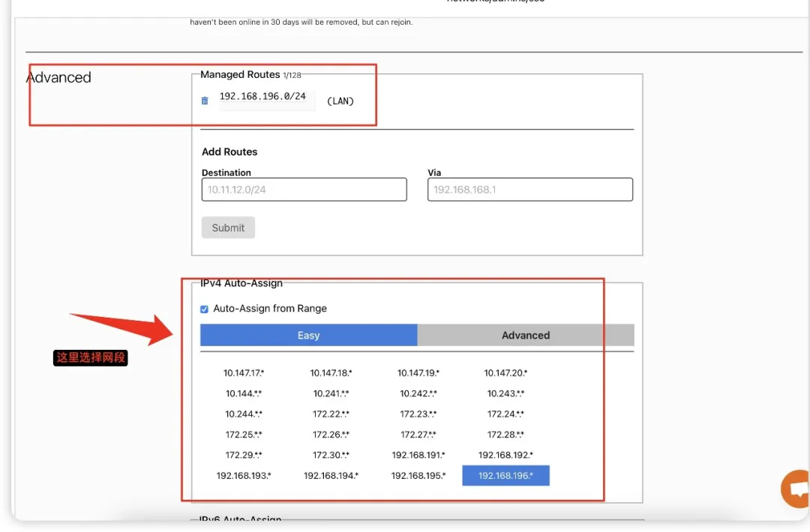Select the 172.27.*.* range

tap(418, 435)
